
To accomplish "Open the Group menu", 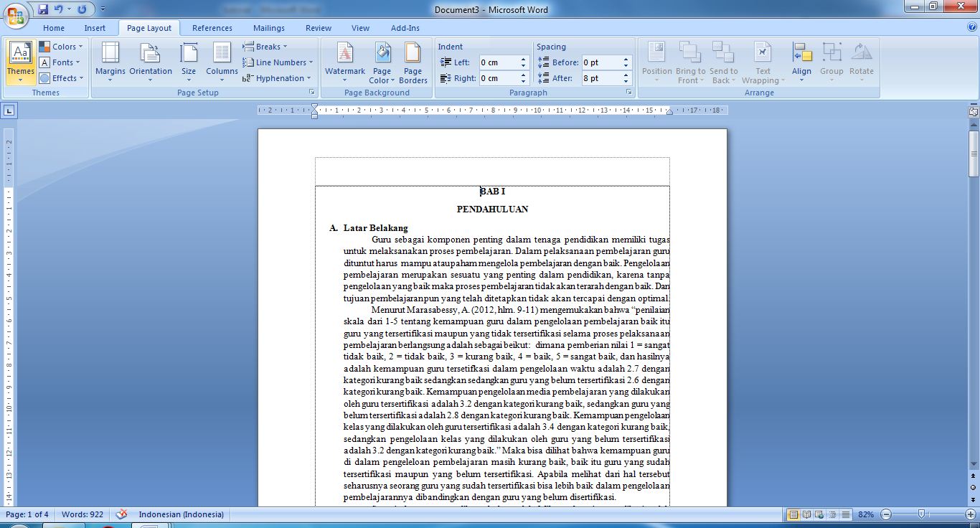I will (831, 62).
